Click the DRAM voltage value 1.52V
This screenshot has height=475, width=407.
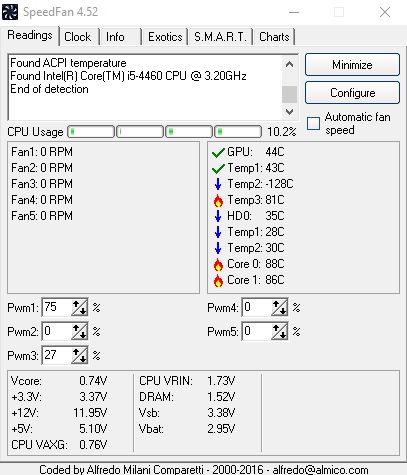pyautogui.click(x=221, y=397)
